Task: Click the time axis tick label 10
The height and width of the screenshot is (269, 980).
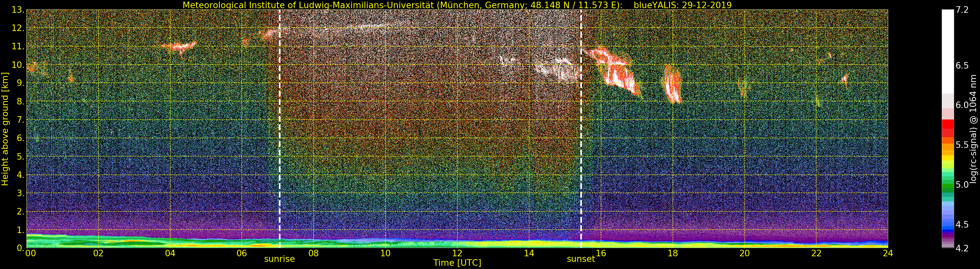Action: coord(385,253)
